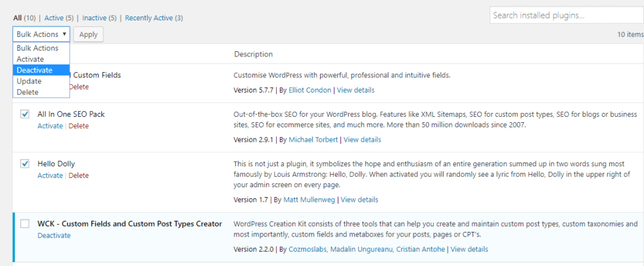Activate All In One SEO Pack
Screen dimensions: 644x266
[50, 126]
